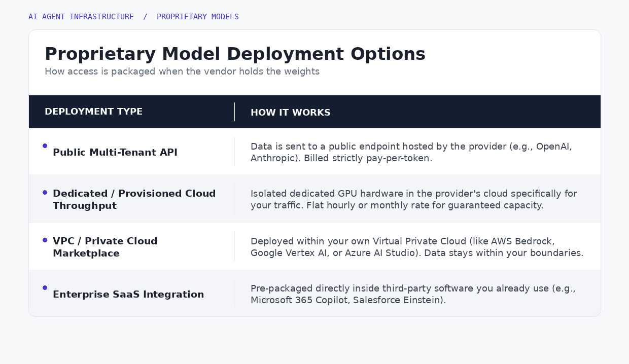
Task: Click the bullet beside Public Multi-Tenant API
Action: (x=45, y=146)
